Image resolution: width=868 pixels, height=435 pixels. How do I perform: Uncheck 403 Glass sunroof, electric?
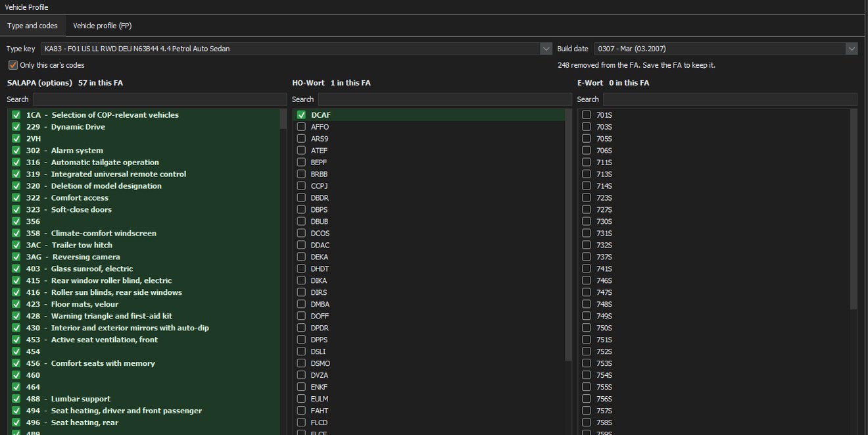point(16,269)
